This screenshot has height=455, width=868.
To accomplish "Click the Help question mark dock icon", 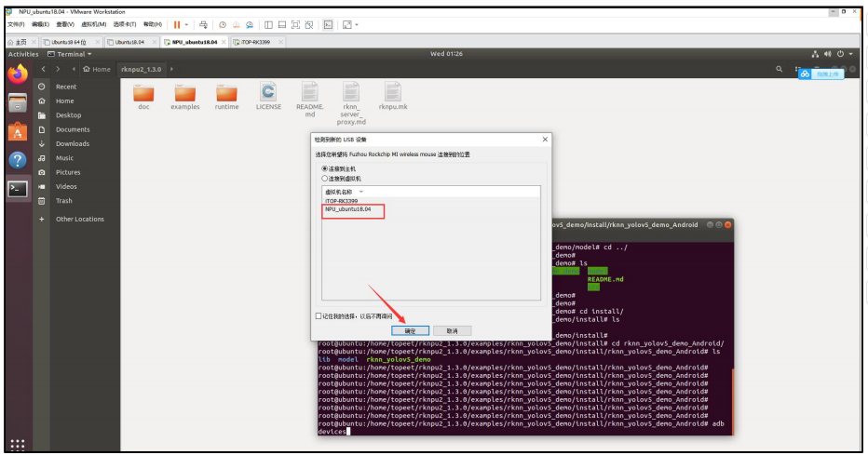I will (18, 160).
